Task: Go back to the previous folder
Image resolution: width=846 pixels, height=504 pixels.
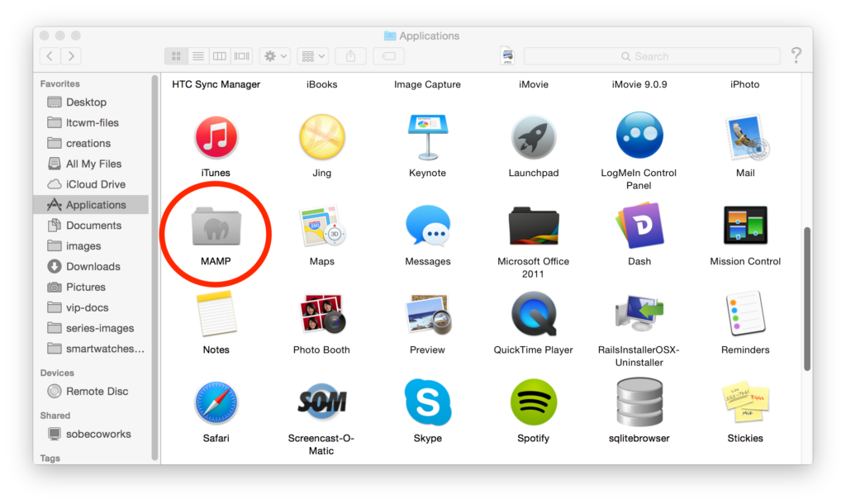Action: tap(50, 56)
